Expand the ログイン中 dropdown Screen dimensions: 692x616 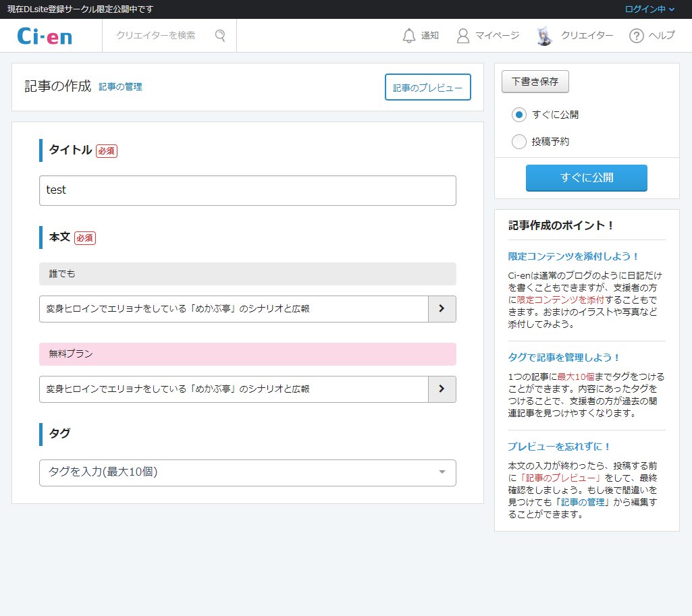point(649,9)
